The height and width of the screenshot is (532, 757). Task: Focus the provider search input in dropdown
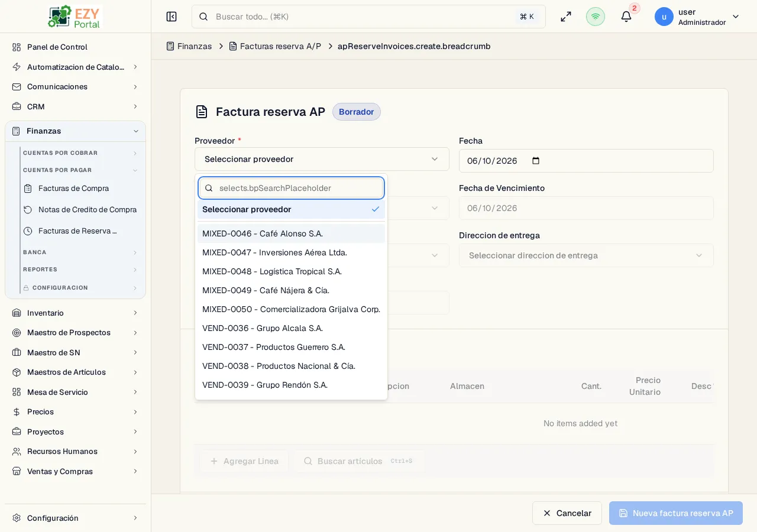tap(291, 188)
